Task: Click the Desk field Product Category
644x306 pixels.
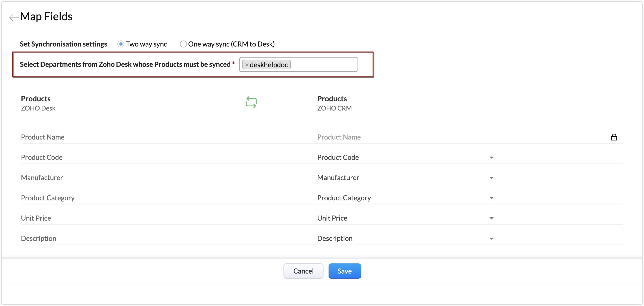Action: click(x=48, y=198)
